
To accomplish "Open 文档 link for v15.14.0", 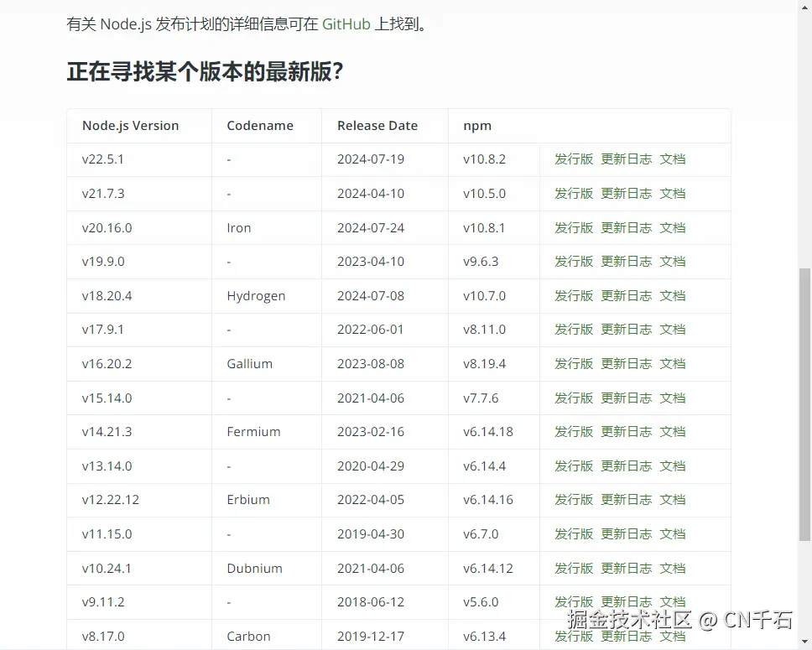I will coord(672,398).
